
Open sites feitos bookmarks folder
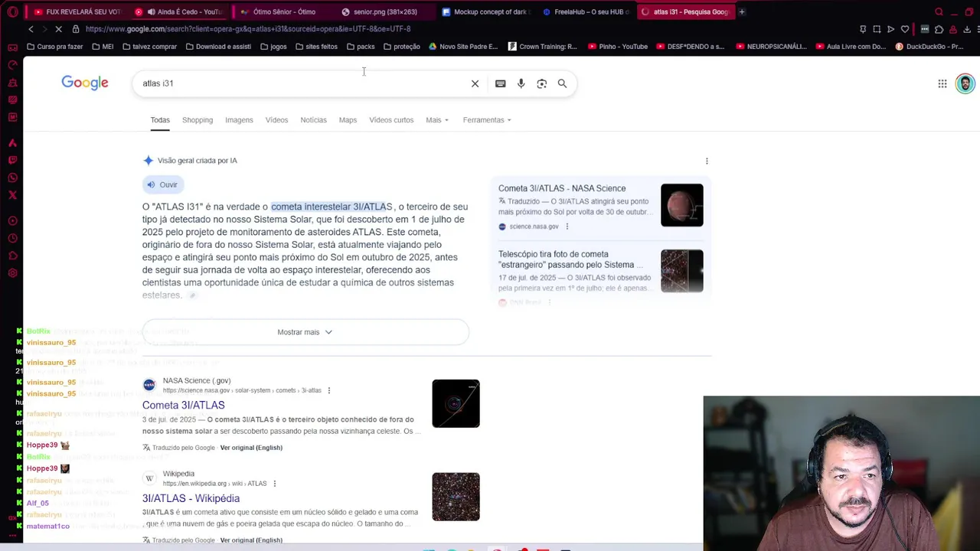point(316,47)
